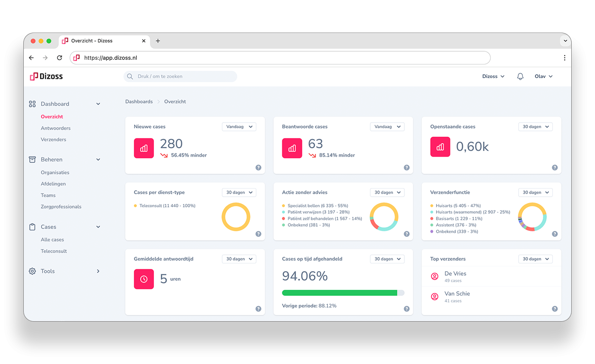Screen dimensions: 595x364
Task: Switch to the Antwoorders dashboard view
Action: pos(55,128)
